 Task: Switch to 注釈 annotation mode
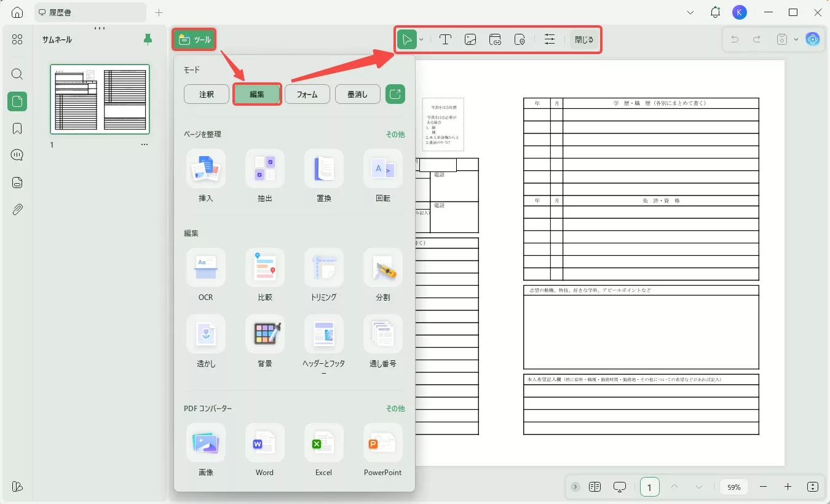point(206,93)
